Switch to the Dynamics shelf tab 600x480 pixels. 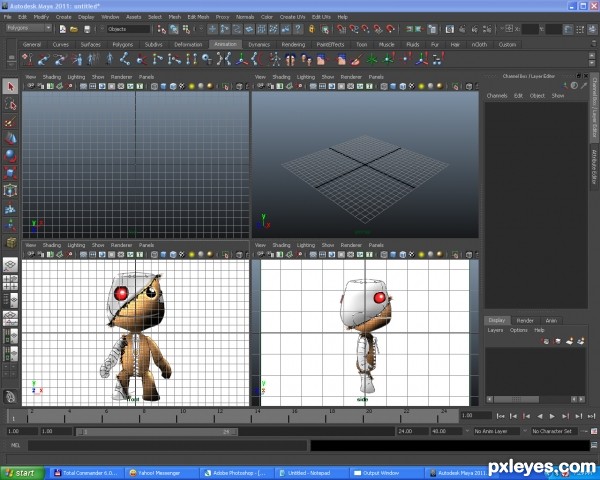pyautogui.click(x=259, y=44)
